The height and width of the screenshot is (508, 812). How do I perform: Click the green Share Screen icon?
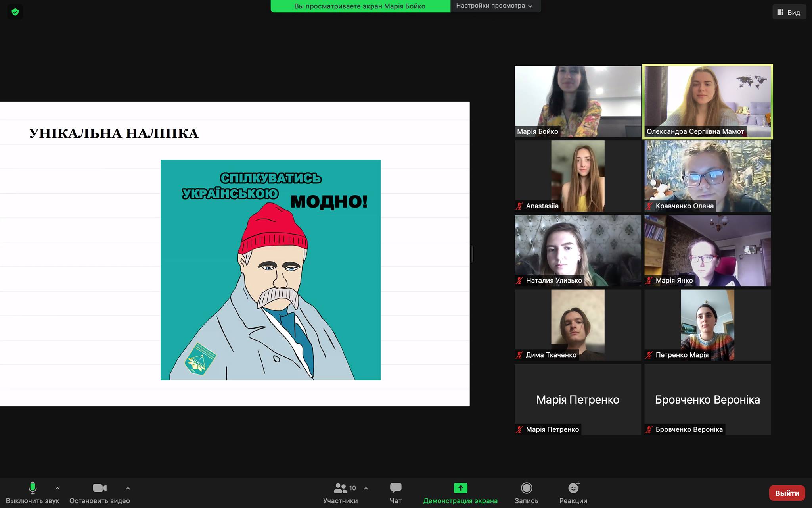(460, 488)
